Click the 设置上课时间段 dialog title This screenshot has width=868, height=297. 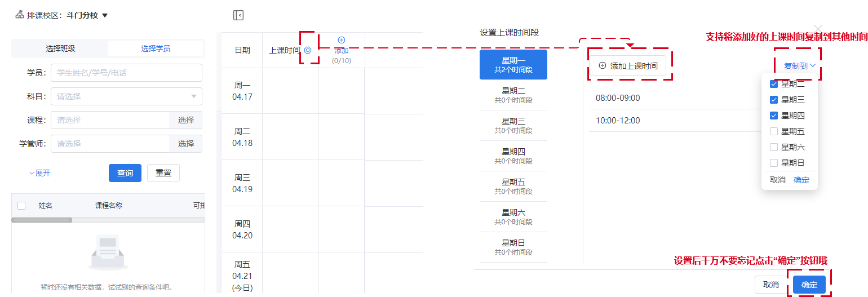pos(510,33)
